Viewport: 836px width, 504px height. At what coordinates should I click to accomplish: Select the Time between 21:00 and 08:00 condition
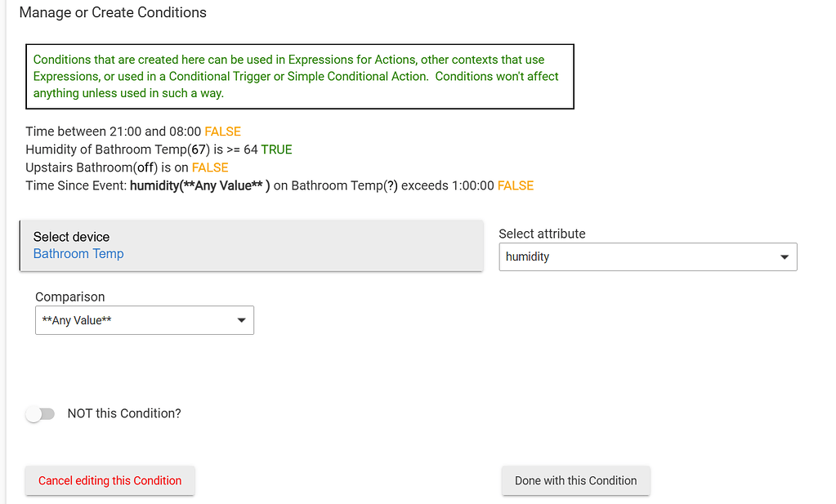pos(114,132)
